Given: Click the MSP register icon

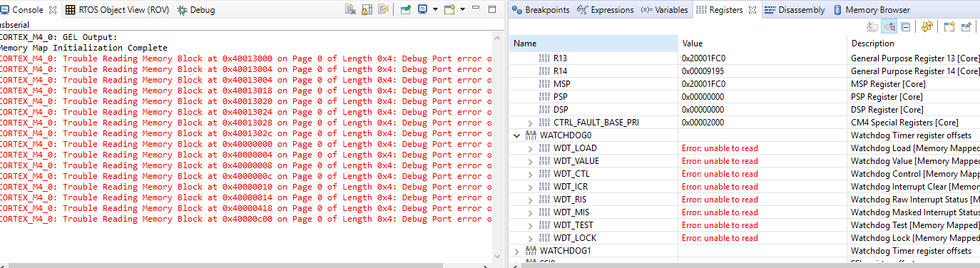Looking at the screenshot, I should tap(543, 84).
